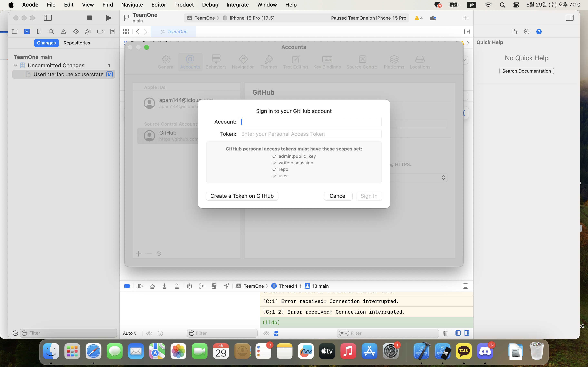588x367 pixels.
Task: Toggle breakpoints activation in debug bar
Action: point(127,286)
